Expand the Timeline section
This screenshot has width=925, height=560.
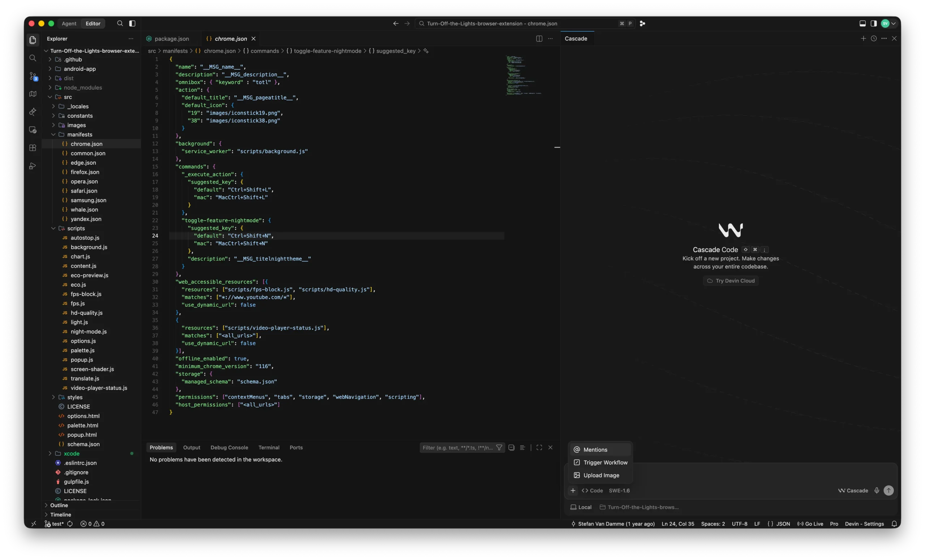pyautogui.click(x=60, y=514)
